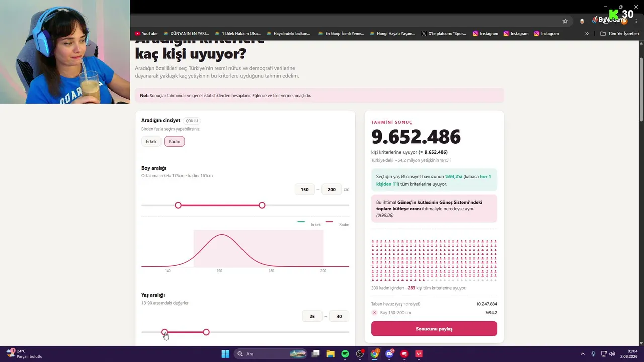Click the pink Not disclaimer banner
The height and width of the screenshot is (362, 644).
coord(319,95)
